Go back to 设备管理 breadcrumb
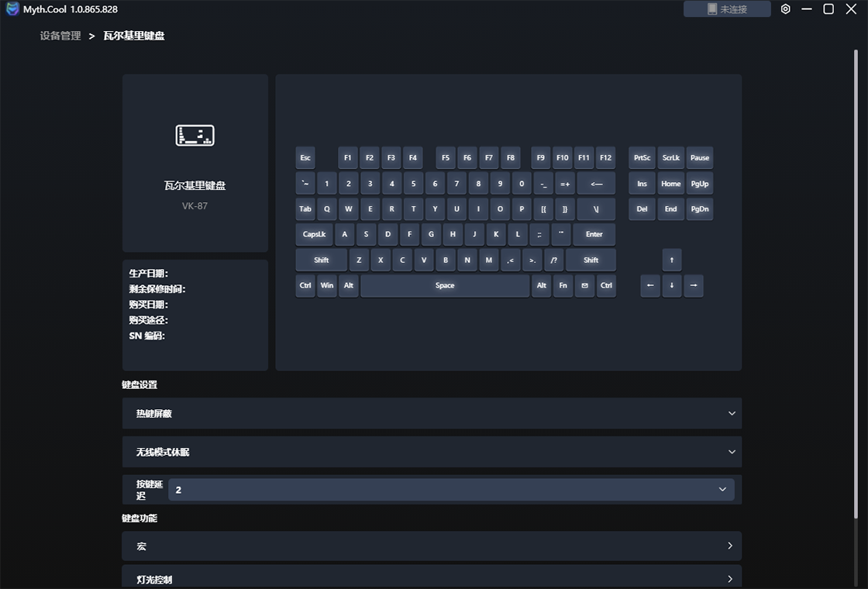Screen dimensions: 868x589 [60, 36]
